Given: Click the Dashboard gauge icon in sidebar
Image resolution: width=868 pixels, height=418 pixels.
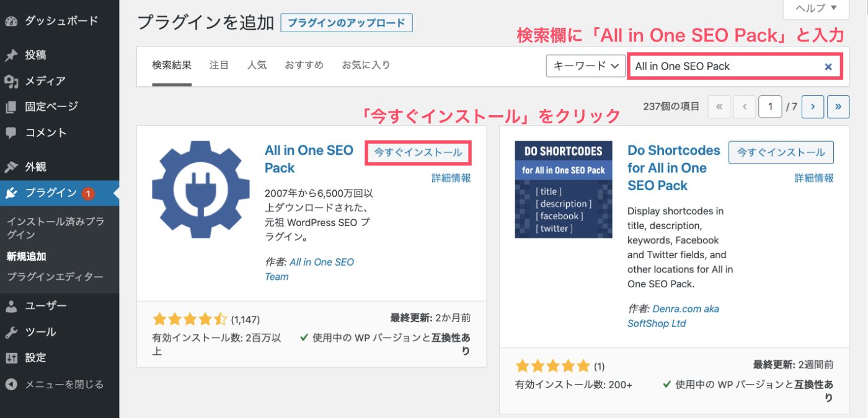Looking at the screenshot, I should click(x=11, y=20).
